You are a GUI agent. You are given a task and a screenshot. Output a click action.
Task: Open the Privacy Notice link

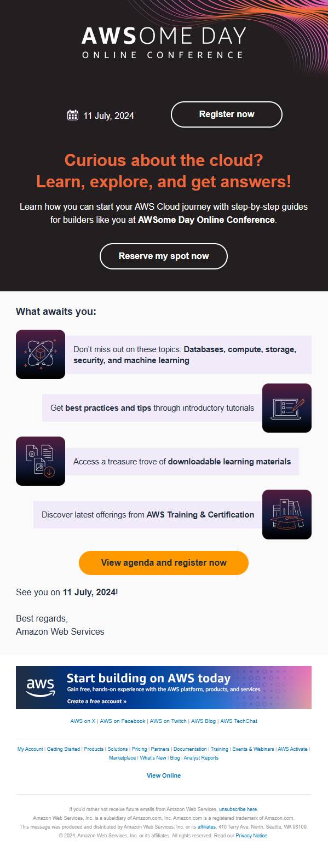tap(252, 836)
